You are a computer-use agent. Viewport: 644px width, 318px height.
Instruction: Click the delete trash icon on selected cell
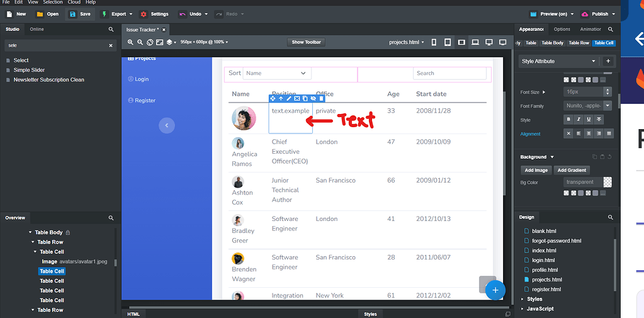[x=321, y=98]
